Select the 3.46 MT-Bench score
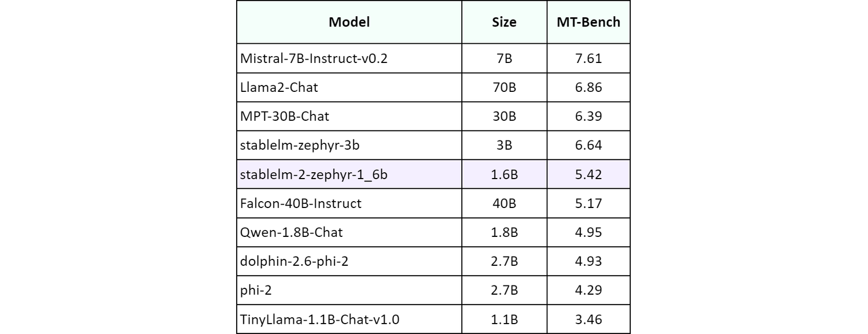 [589, 319]
